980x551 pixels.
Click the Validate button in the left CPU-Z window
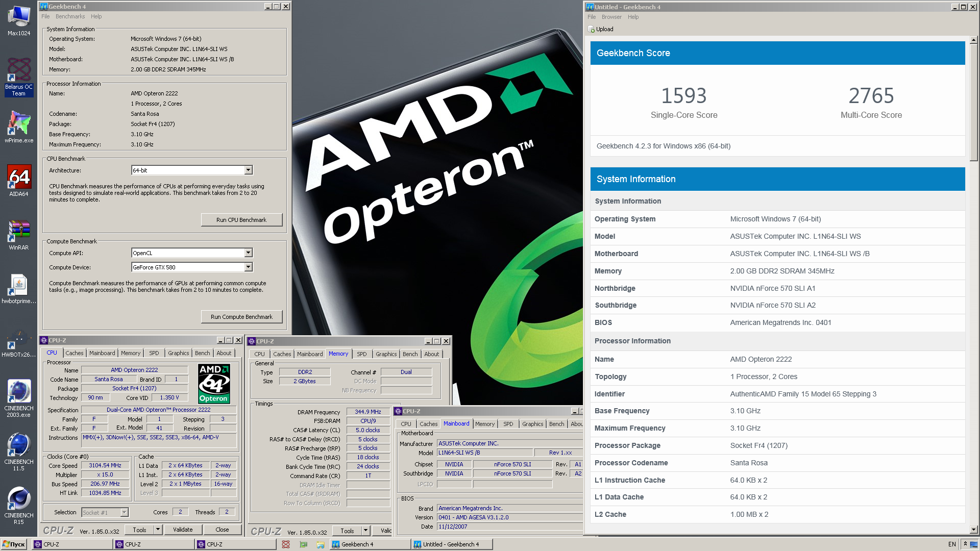pos(183,530)
